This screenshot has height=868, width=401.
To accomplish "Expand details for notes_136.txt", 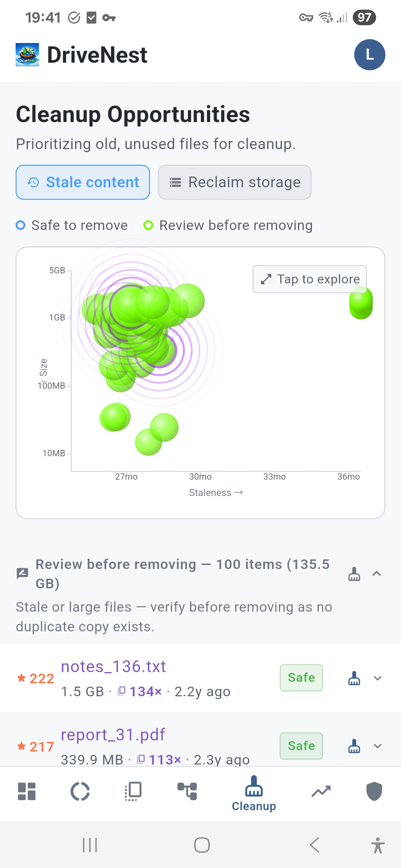I will 378,678.
